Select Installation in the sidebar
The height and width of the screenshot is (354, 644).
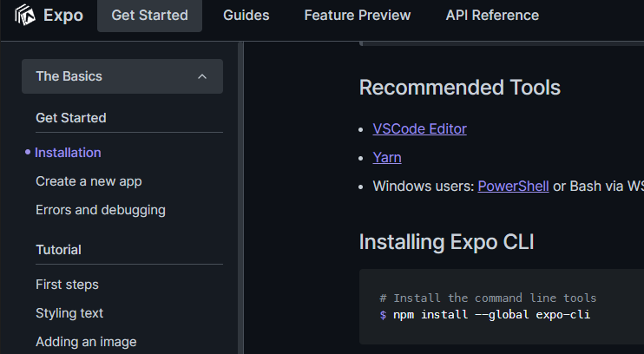(68, 153)
